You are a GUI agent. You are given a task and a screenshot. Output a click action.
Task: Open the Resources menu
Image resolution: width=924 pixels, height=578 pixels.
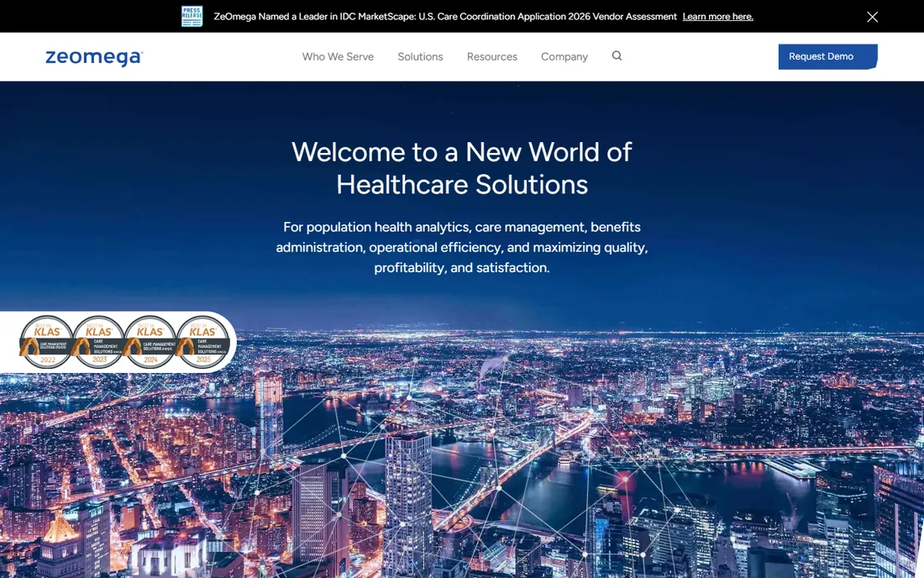[x=492, y=56]
